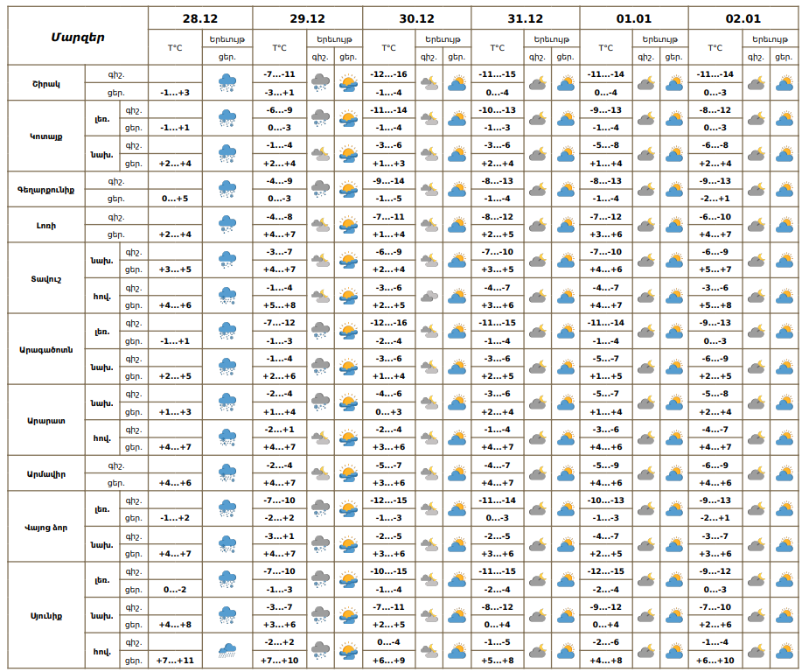Click the Վայոց ձոր region label
Image resolution: width=802 pixels, height=672 pixels.
46,527
